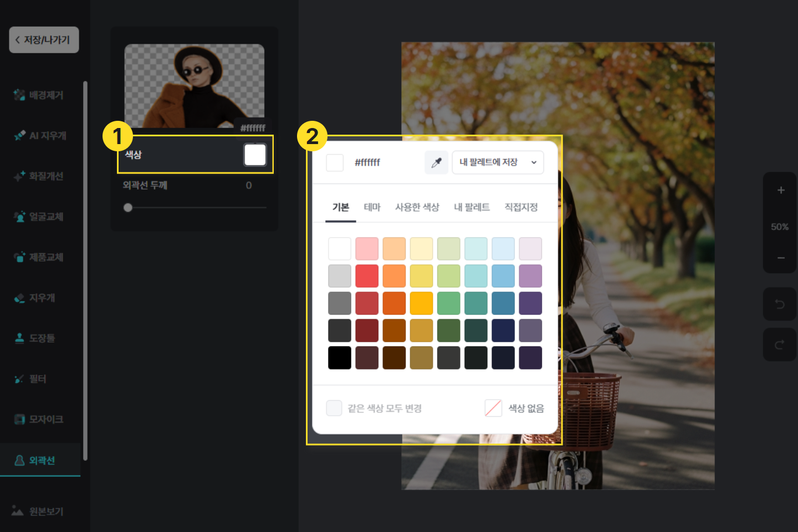Select the 화질개선 quality enhance tool
The height and width of the screenshot is (532, 798).
coord(39,176)
